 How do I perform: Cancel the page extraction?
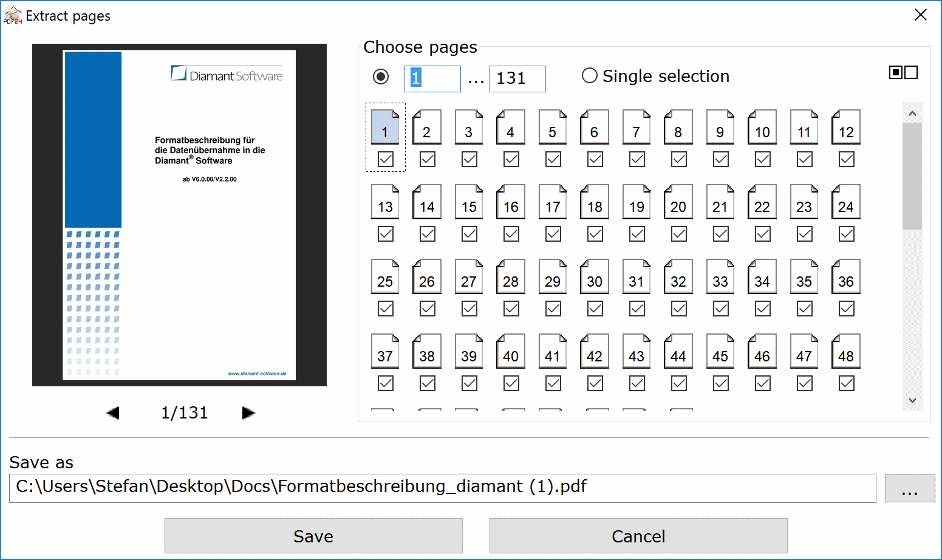pos(638,536)
